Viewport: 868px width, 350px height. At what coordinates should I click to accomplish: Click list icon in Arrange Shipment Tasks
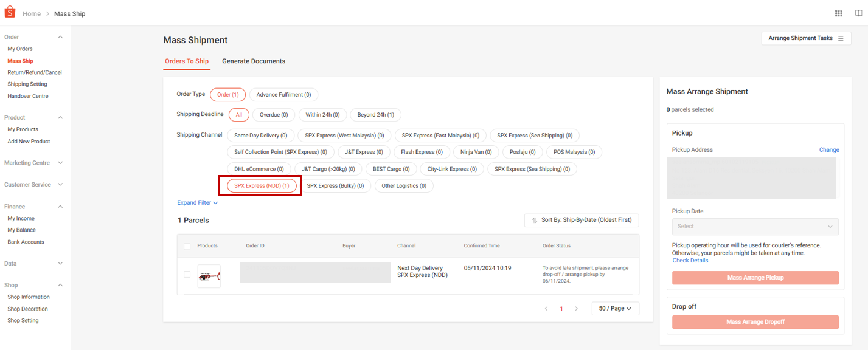tap(841, 38)
